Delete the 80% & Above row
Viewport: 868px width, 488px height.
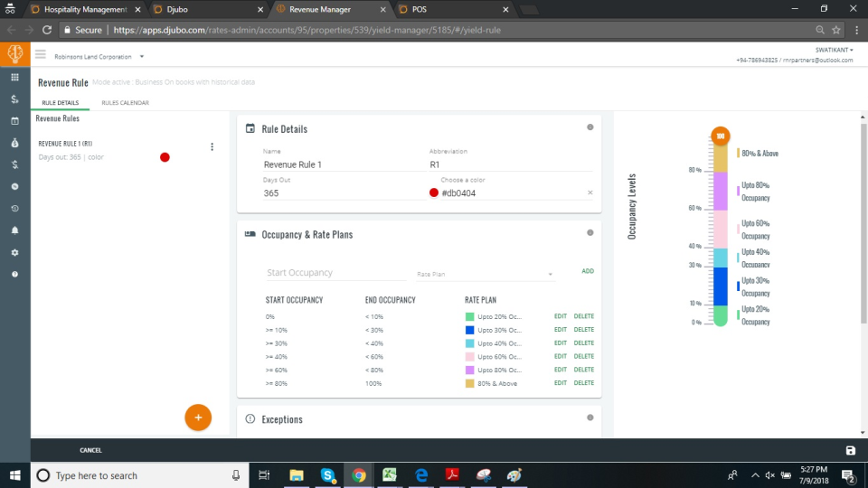(584, 383)
